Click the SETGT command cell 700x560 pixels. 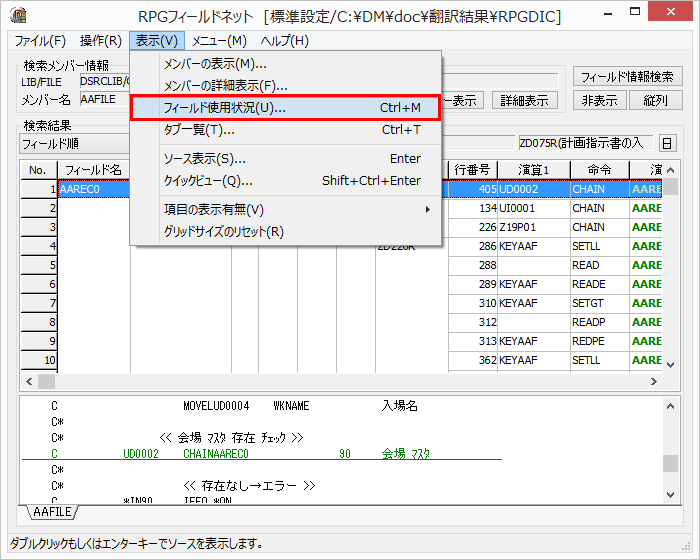[x=600, y=303]
